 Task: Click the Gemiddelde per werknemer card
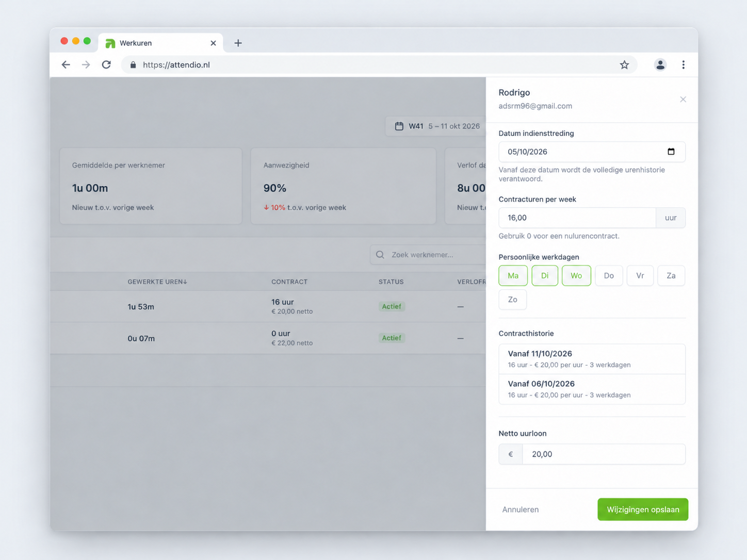tap(151, 186)
